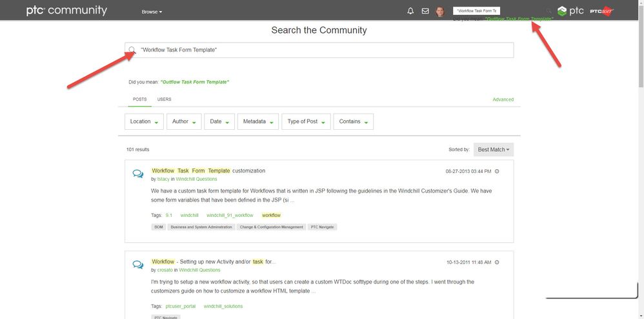
Task: Open the messages envelope icon
Action: pos(425,12)
